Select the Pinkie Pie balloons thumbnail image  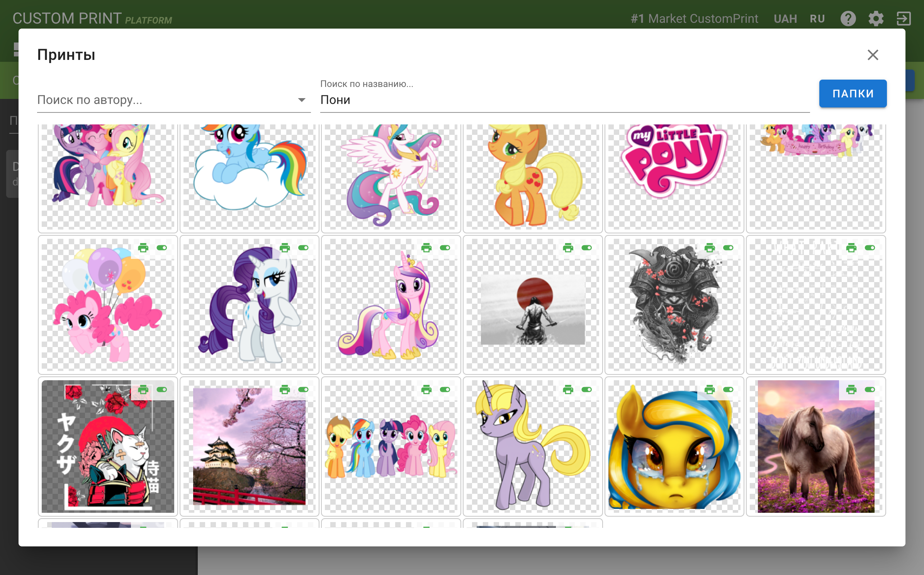tap(108, 305)
